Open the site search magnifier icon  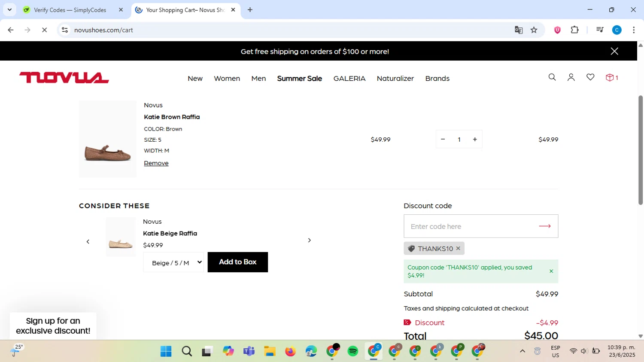(552, 77)
